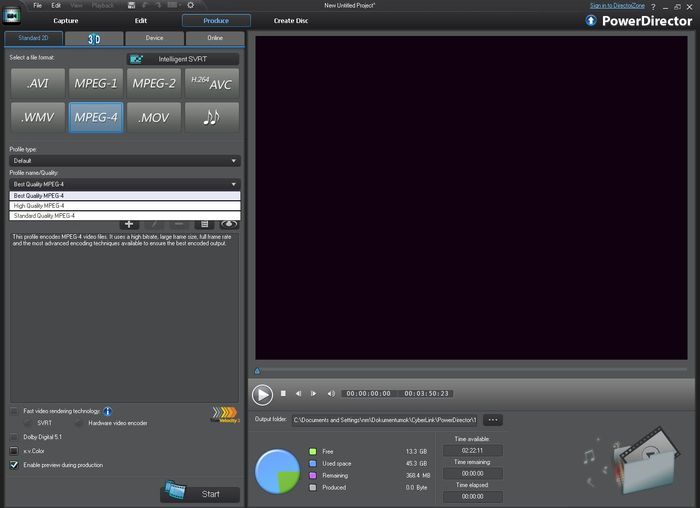Select the Online tab
Image resolution: width=700 pixels, height=508 pixels.
(215, 38)
